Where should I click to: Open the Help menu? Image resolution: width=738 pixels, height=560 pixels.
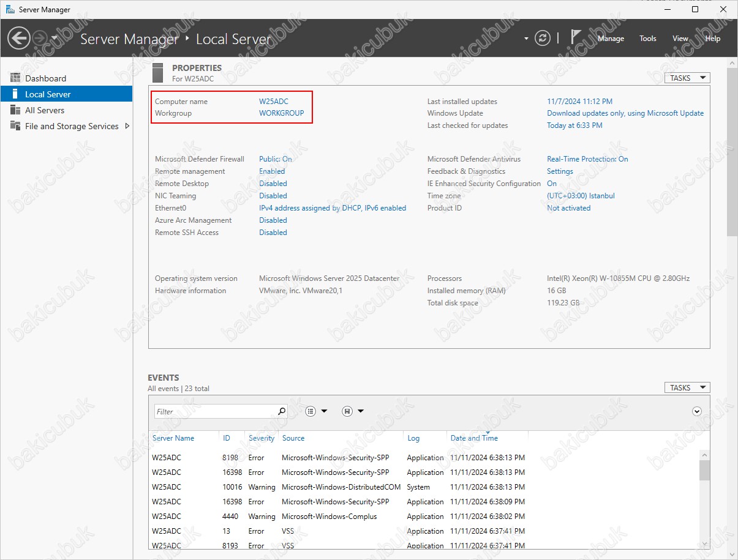(713, 39)
